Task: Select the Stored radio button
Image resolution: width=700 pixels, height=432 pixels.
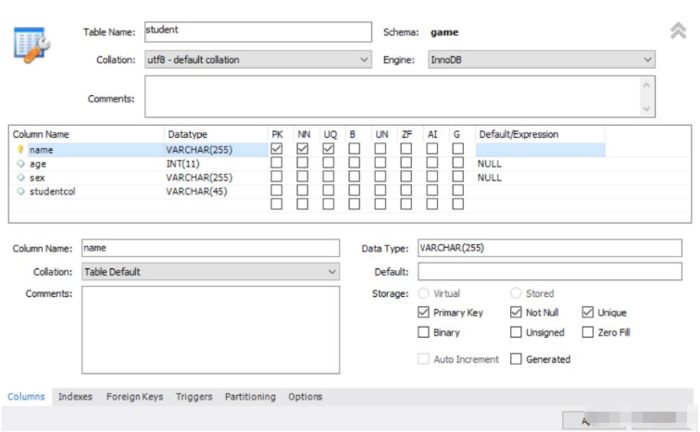Action: click(x=516, y=294)
